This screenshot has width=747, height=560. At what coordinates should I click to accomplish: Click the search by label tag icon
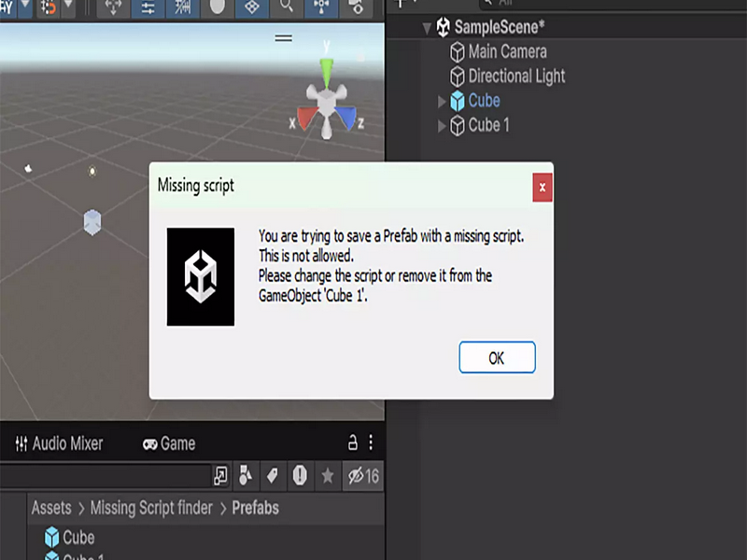click(x=273, y=475)
